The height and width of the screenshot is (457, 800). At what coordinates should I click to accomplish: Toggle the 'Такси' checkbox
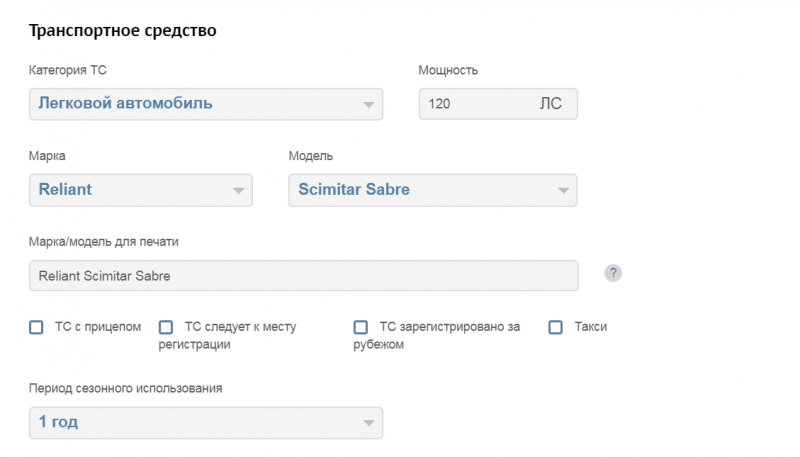pyautogui.click(x=556, y=327)
